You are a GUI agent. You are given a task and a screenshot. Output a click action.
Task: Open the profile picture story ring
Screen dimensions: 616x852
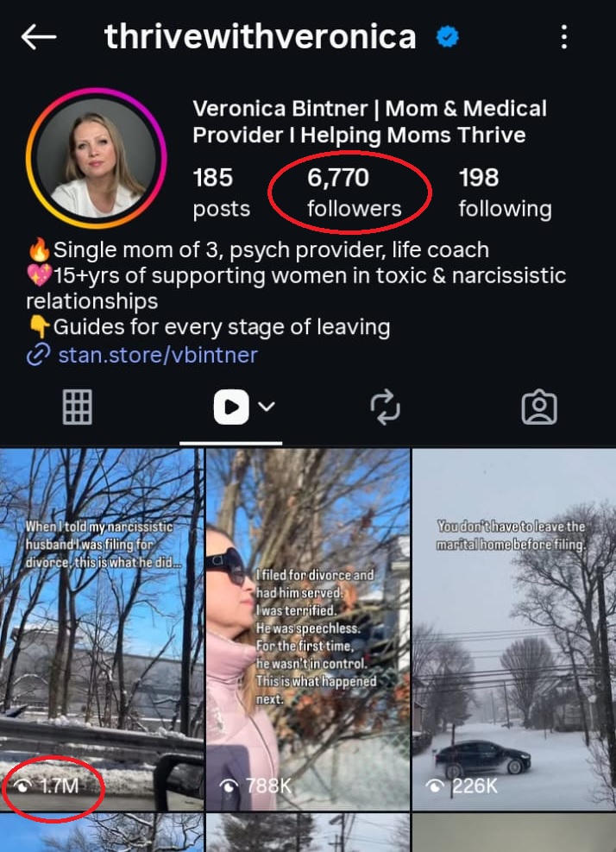(x=96, y=158)
